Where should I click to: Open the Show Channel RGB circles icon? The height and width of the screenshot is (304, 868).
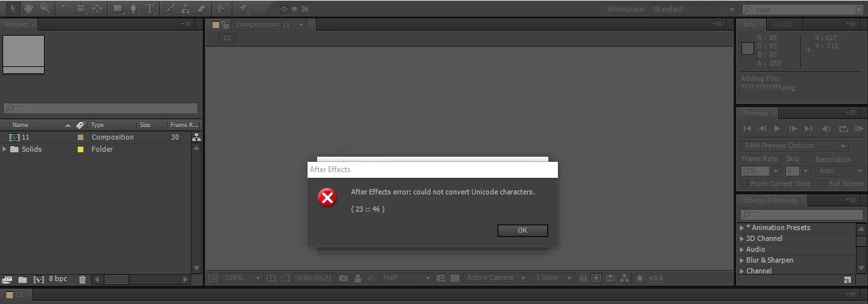click(371, 278)
